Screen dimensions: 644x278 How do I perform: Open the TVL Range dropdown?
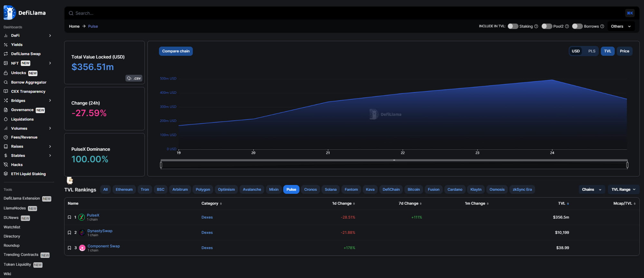click(623, 190)
